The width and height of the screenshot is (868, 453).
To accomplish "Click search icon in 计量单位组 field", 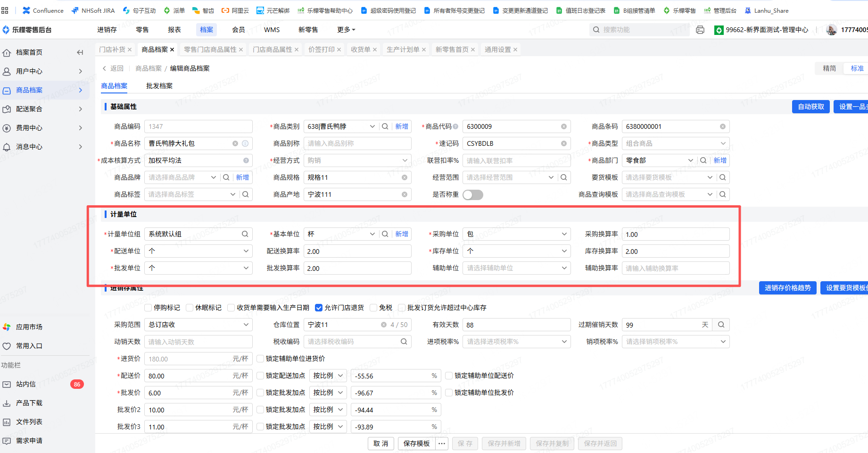I will (245, 234).
